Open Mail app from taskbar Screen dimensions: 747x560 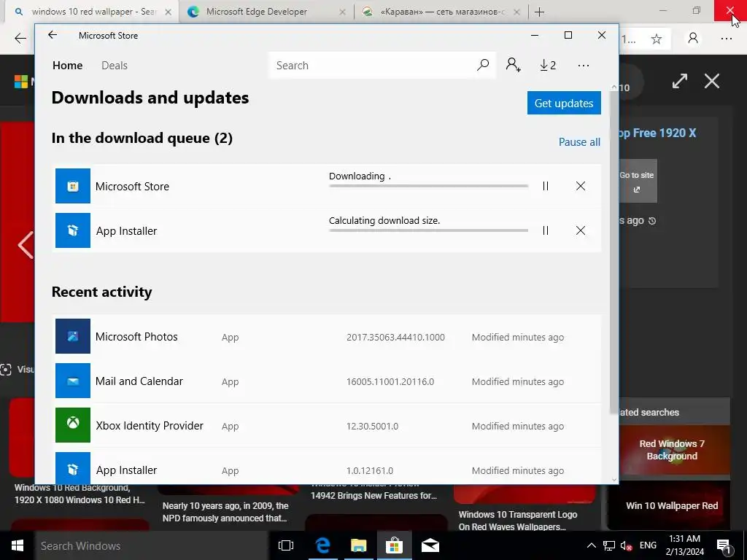click(430, 545)
